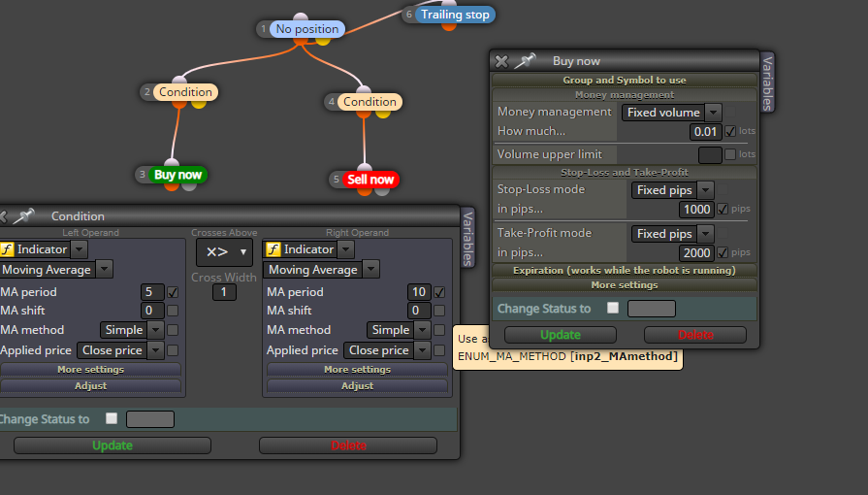Enable Change Status to in Buy now panel
Viewport: 868px width, 495px height.
pyautogui.click(x=613, y=308)
